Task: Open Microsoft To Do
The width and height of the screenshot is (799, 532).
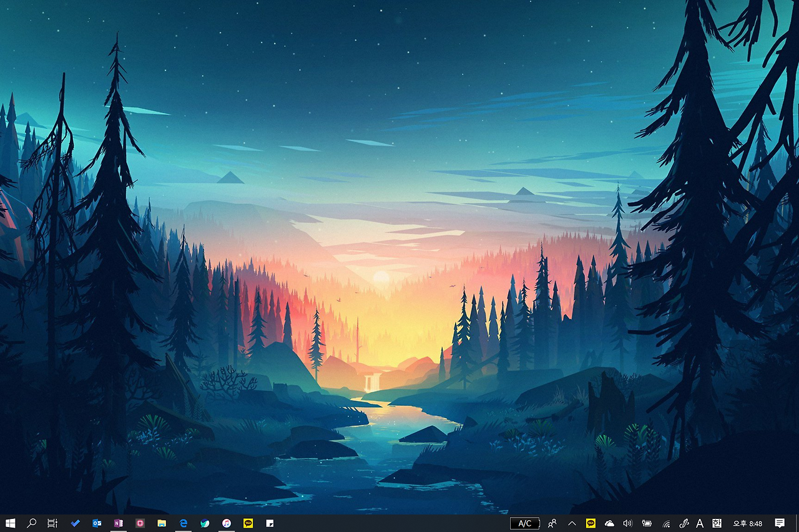Action: tap(75, 523)
